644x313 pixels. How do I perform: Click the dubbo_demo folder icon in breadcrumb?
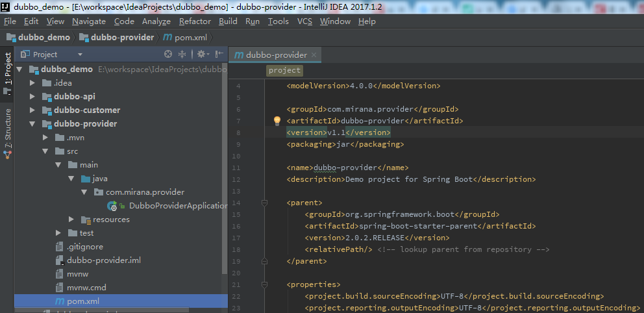point(11,38)
